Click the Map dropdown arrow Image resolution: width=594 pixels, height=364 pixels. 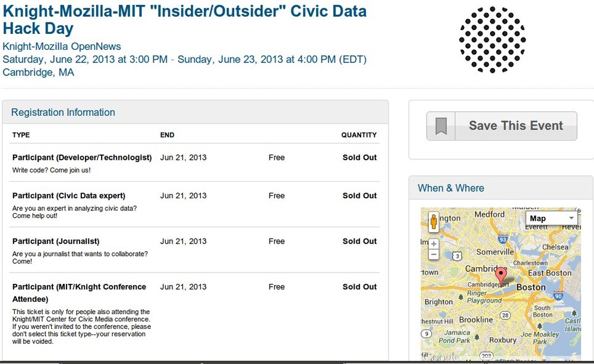pos(571,218)
